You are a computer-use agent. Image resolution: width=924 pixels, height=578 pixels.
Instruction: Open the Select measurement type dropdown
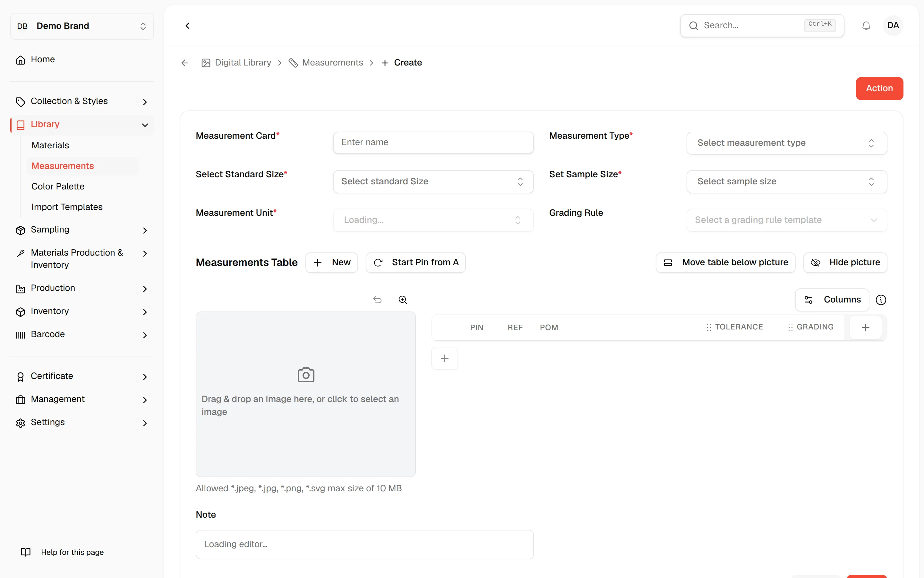click(787, 143)
